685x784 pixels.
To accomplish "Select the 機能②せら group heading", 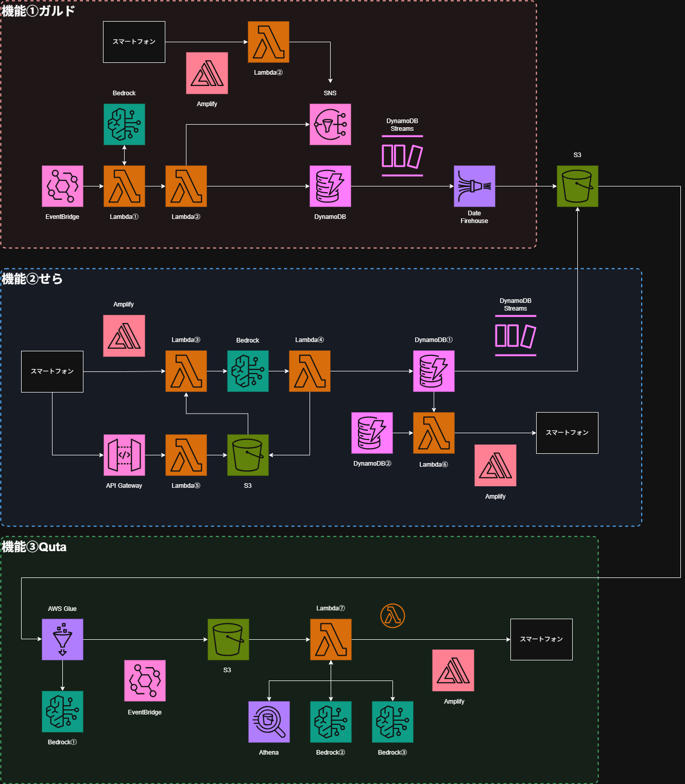I will tap(32, 279).
